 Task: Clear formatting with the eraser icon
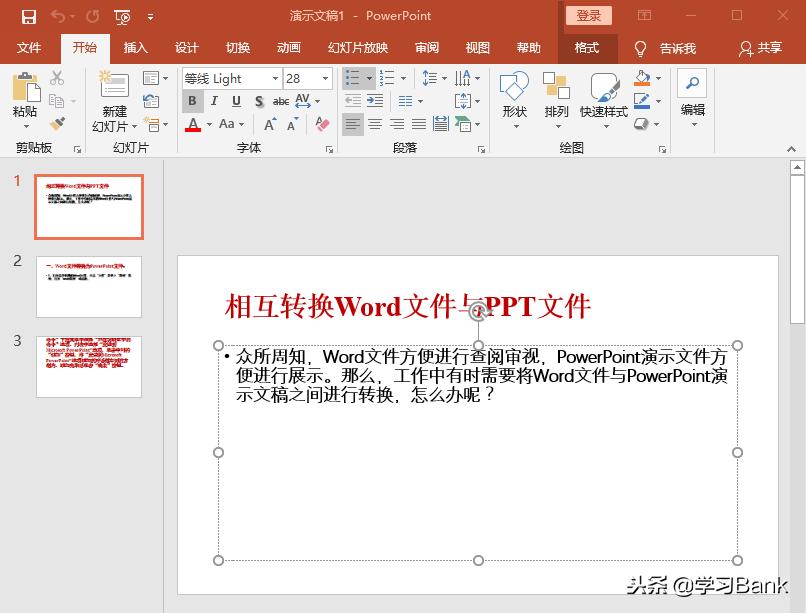(320, 124)
